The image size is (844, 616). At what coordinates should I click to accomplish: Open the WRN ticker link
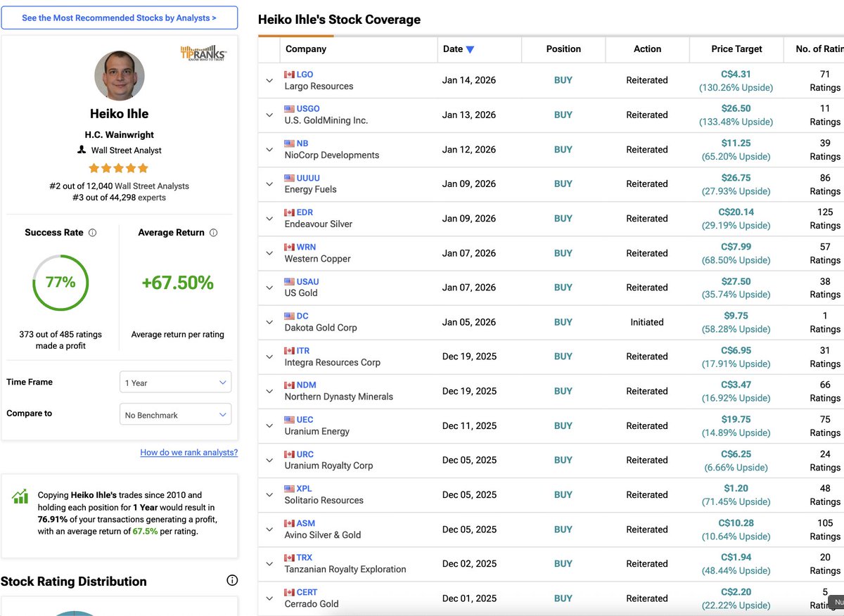click(306, 247)
